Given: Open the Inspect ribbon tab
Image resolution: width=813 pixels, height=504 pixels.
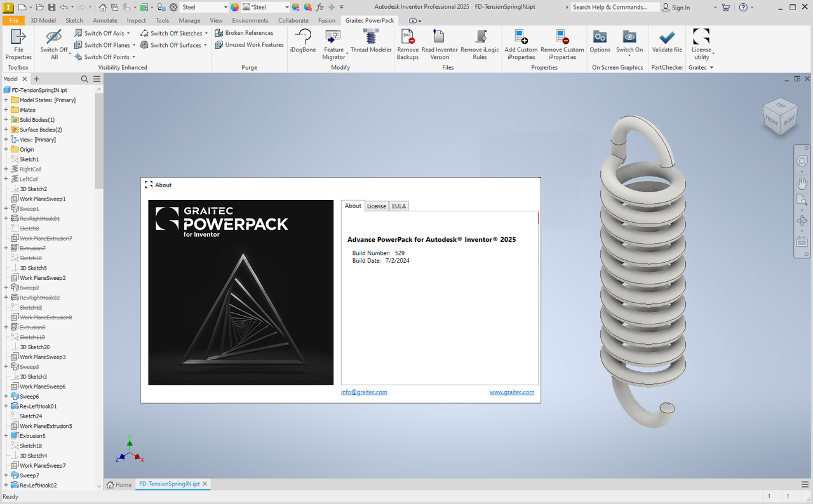Looking at the screenshot, I should pos(137,20).
